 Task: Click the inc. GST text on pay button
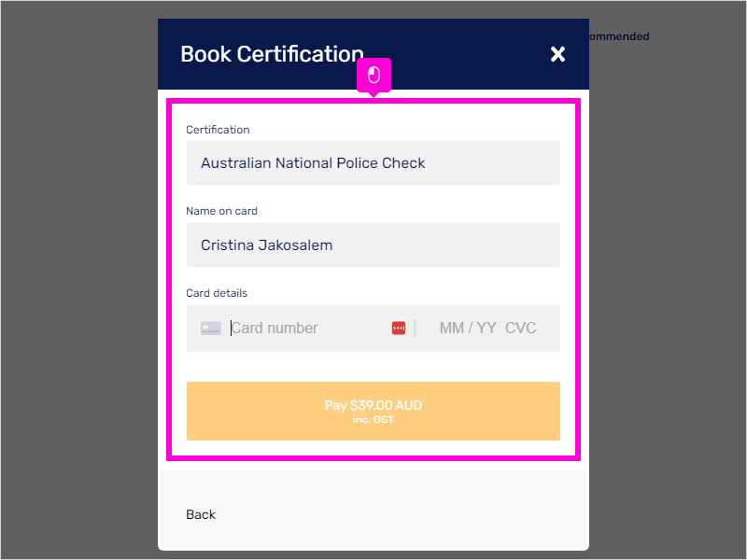(373, 419)
